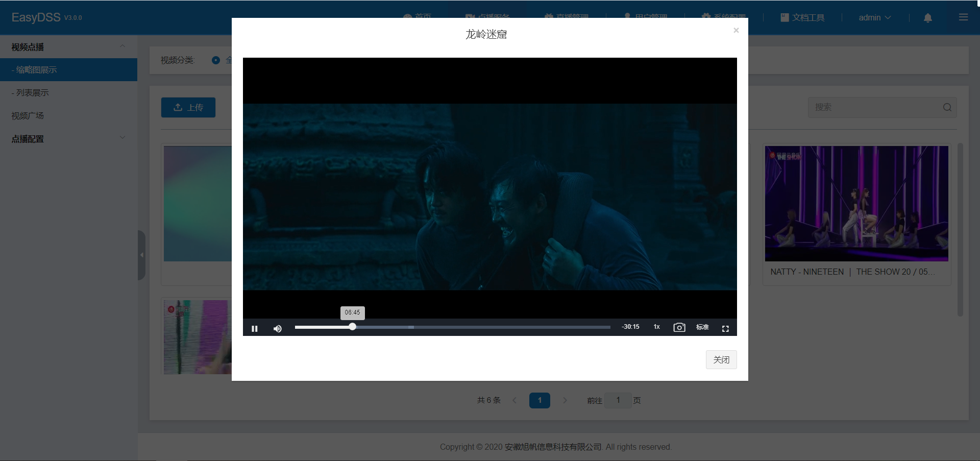The height and width of the screenshot is (461, 980).
Task: Click the NATTY - NINETEEN video title
Action: 852,272
